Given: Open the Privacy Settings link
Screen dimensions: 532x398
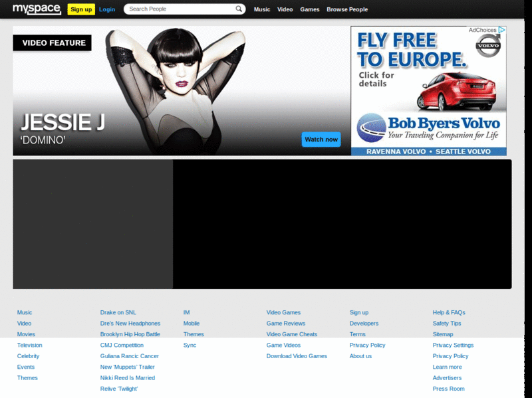Looking at the screenshot, I should click(453, 345).
